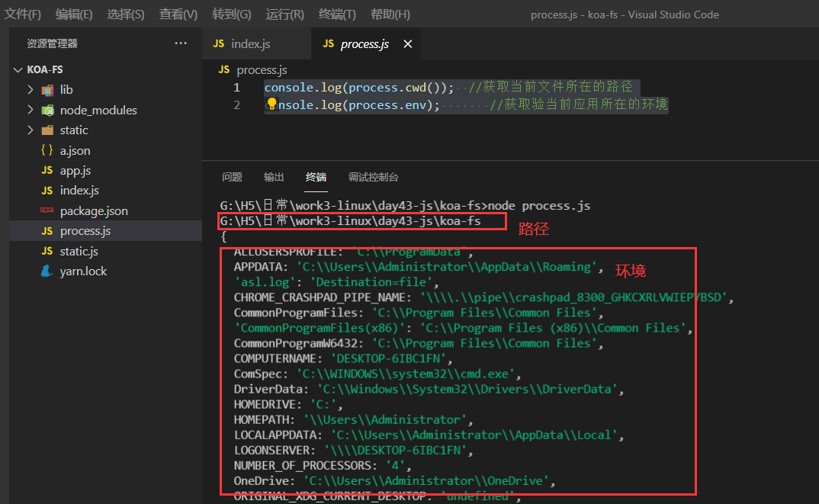Screen dimensions: 819x504
Task: Expand the static folder chevron
Action: [x=31, y=130]
